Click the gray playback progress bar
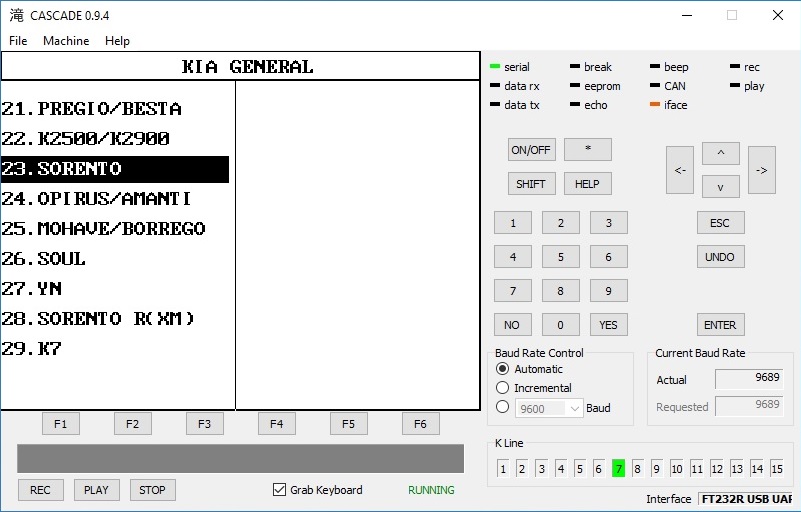Screen dimensions: 801x512 [x=240, y=459]
